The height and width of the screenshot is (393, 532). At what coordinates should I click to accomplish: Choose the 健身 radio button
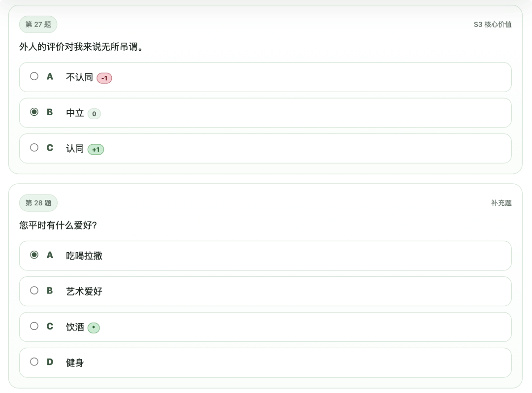[34, 361]
